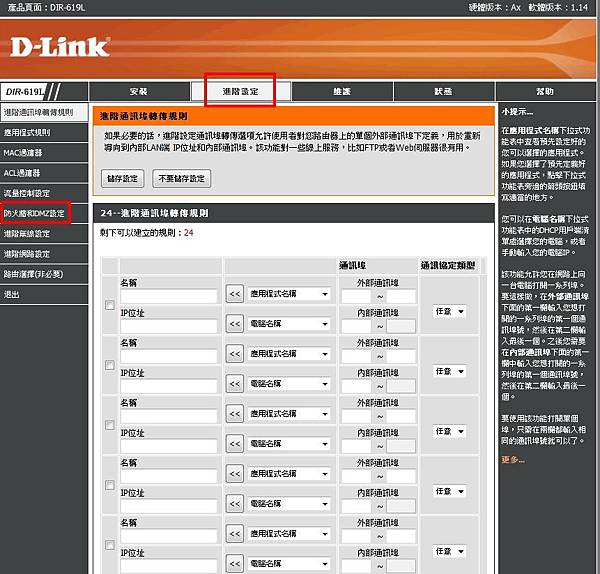The image size is (600, 574).
Task: Open the first rule's 應用程式名稱 dropdown
Action: pos(289,294)
